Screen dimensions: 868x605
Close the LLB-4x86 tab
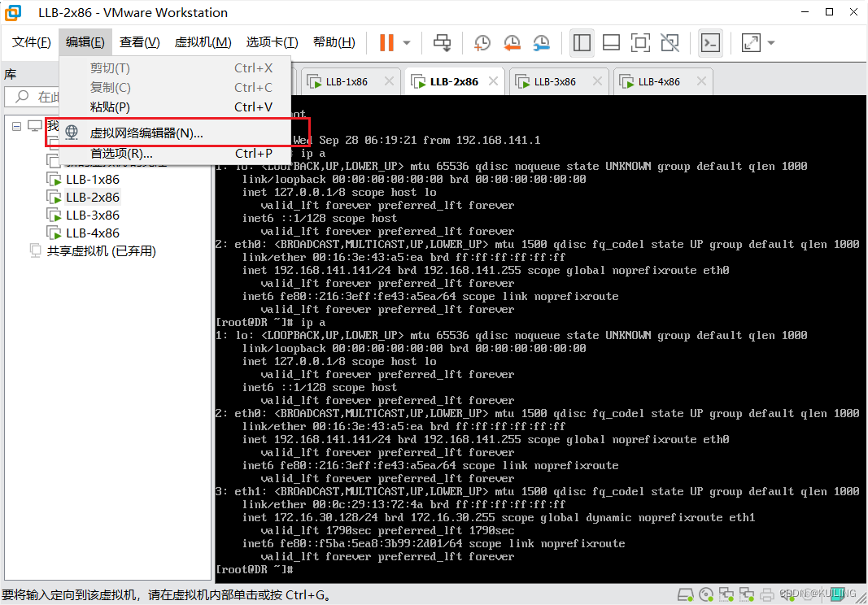tap(701, 81)
